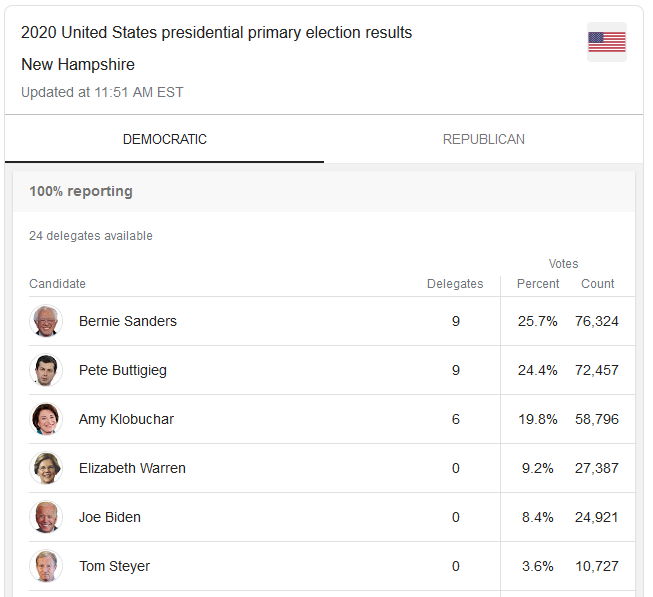Select the Amy Klobuchar name

pos(126,419)
